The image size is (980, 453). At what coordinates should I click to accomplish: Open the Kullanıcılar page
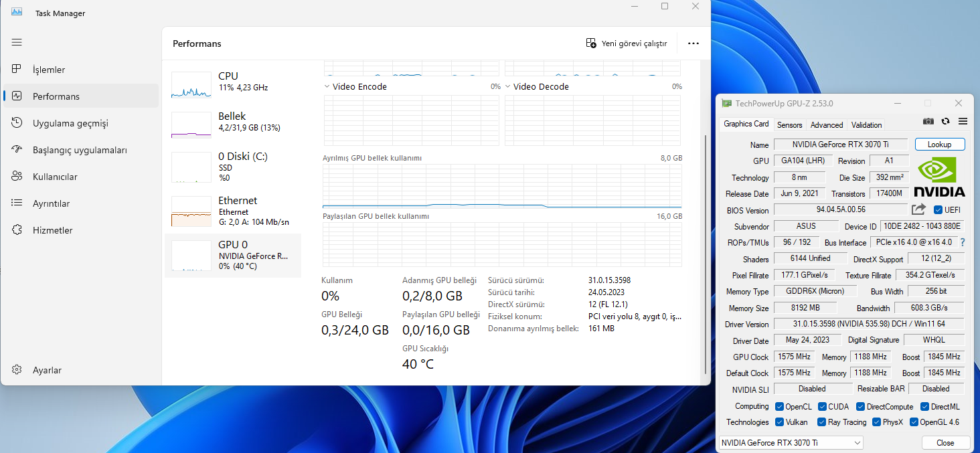[81, 177]
